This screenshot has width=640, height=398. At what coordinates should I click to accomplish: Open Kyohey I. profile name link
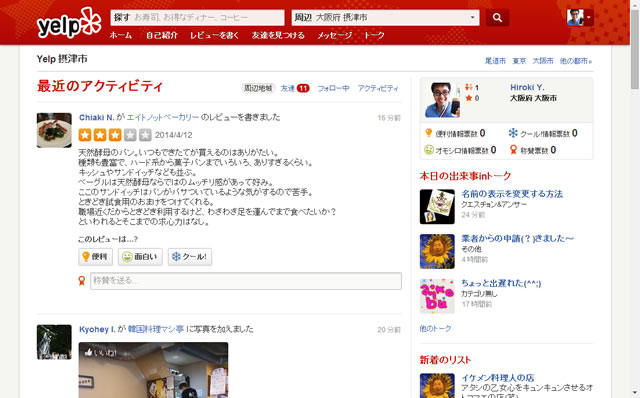(97, 329)
